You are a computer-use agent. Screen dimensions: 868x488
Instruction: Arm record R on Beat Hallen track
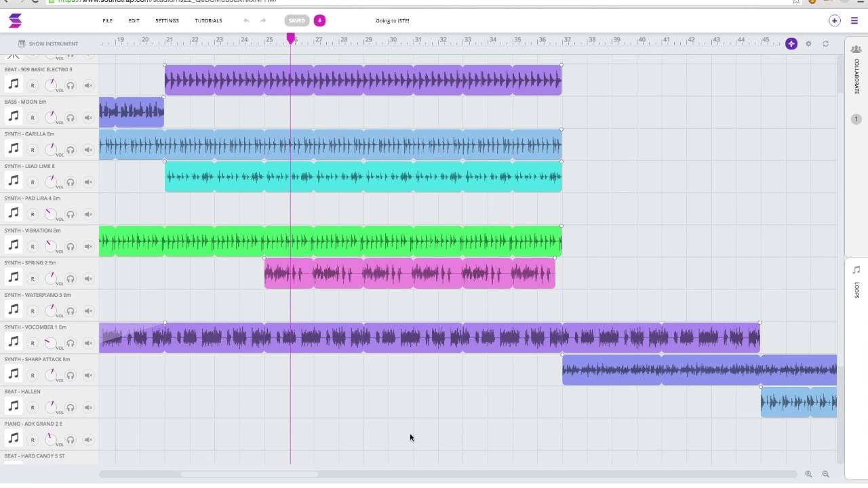tap(32, 407)
